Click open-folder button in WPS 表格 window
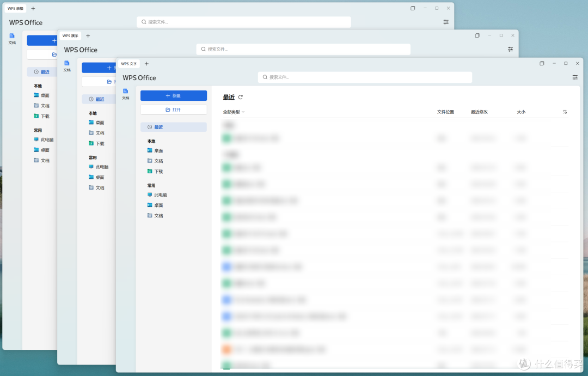This screenshot has height=376, width=588. (42, 54)
